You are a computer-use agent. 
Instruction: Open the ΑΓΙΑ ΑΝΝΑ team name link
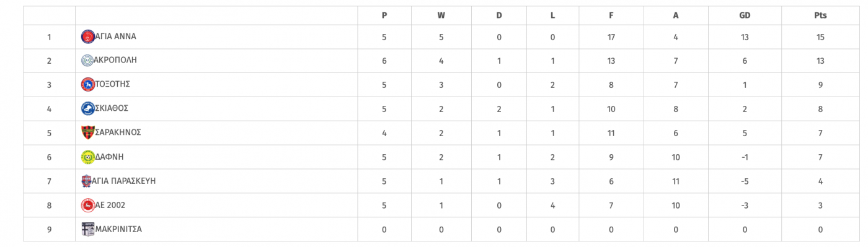[115, 37]
